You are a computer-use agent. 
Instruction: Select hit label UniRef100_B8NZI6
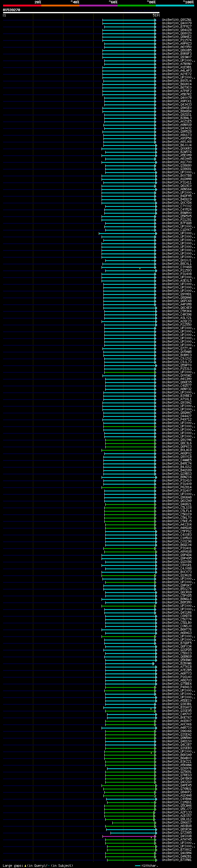pyautogui.click(x=177, y=477)
